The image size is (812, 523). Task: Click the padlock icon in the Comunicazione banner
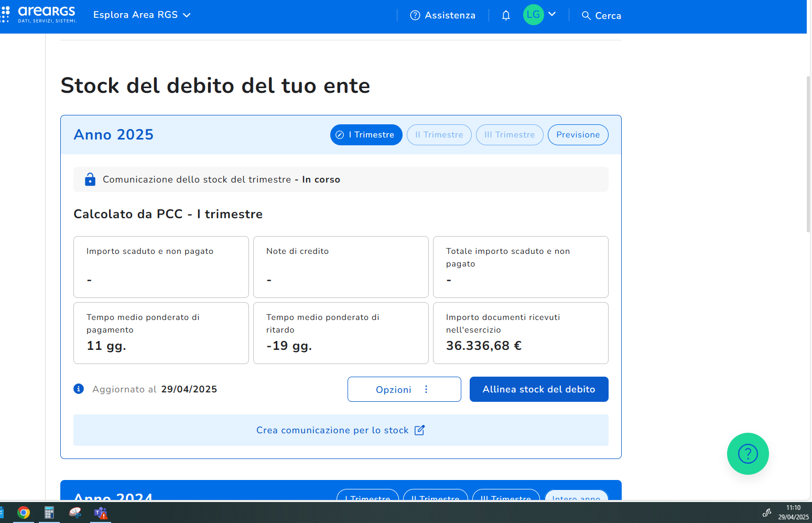click(90, 179)
